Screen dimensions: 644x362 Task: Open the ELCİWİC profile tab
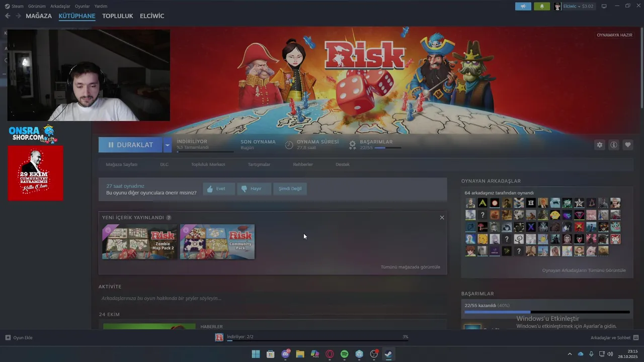pos(152,16)
